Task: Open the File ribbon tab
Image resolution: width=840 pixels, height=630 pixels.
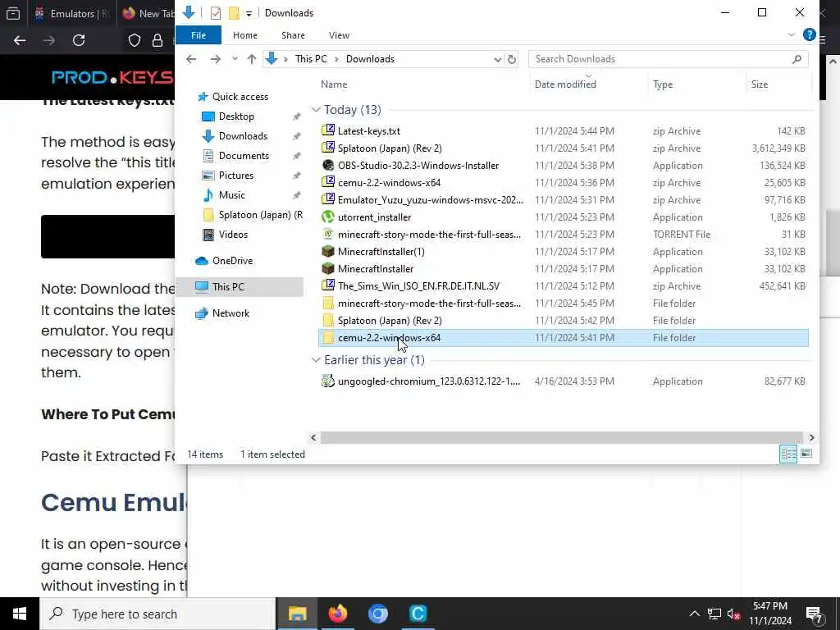Action: click(199, 35)
